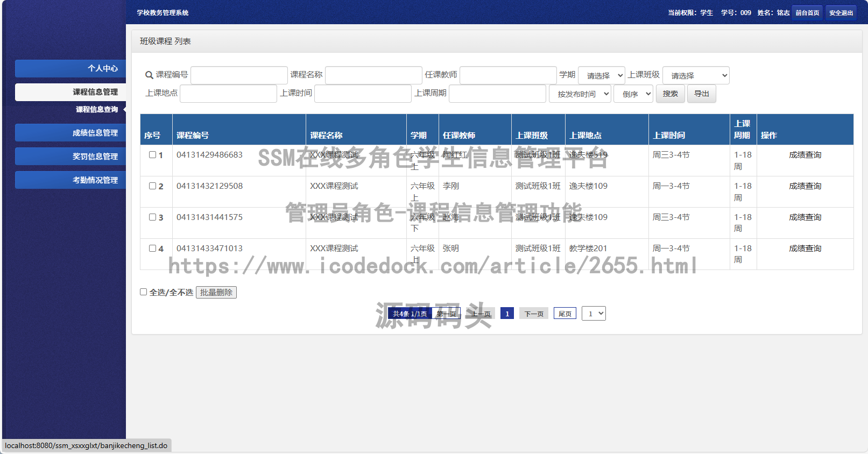This screenshot has width=868, height=454.
Task: Click course number 04131432129508
Action: 209,186
